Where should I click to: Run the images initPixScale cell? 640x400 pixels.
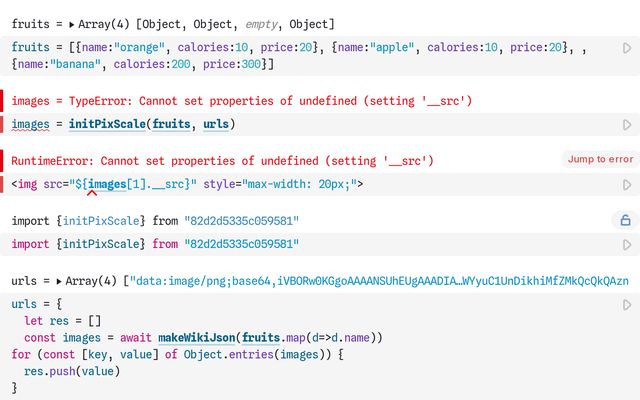point(627,125)
